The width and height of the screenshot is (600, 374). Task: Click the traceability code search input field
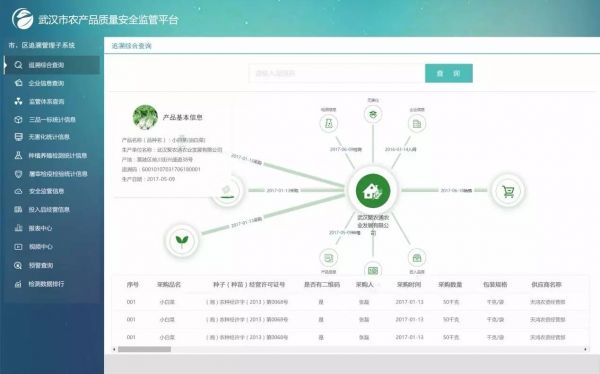pos(337,73)
